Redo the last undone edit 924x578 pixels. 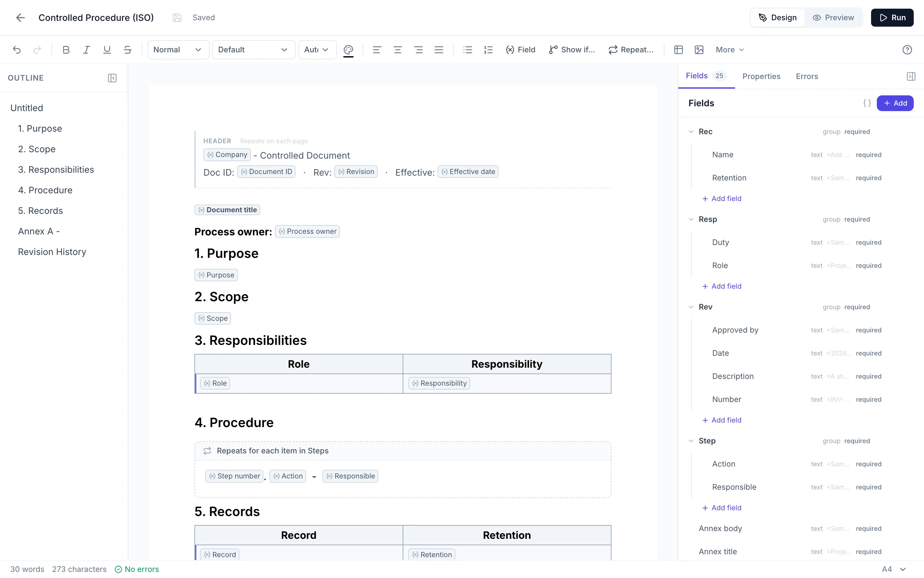37,50
